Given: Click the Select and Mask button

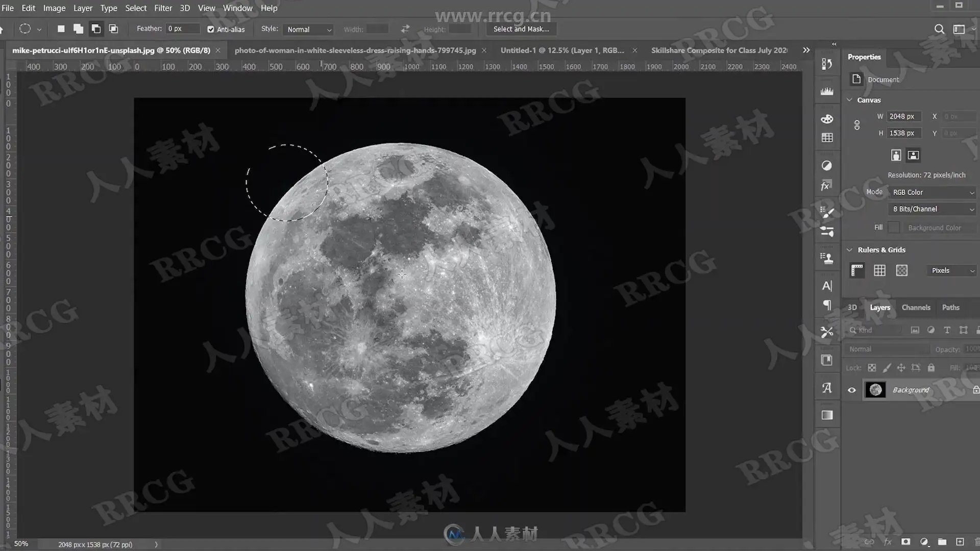Looking at the screenshot, I should pyautogui.click(x=521, y=29).
